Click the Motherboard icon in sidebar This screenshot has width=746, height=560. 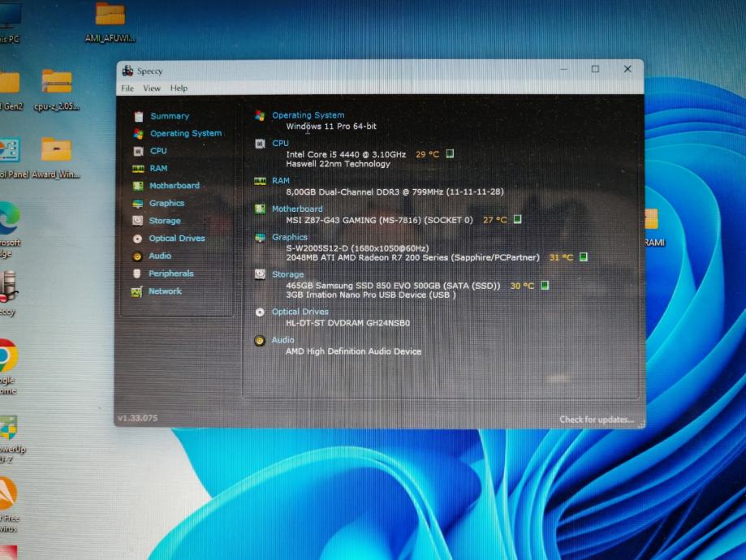click(x=138, y=186)
